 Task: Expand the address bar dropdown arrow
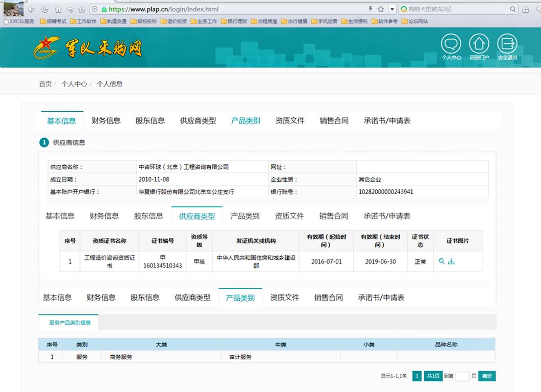[392, 9]
